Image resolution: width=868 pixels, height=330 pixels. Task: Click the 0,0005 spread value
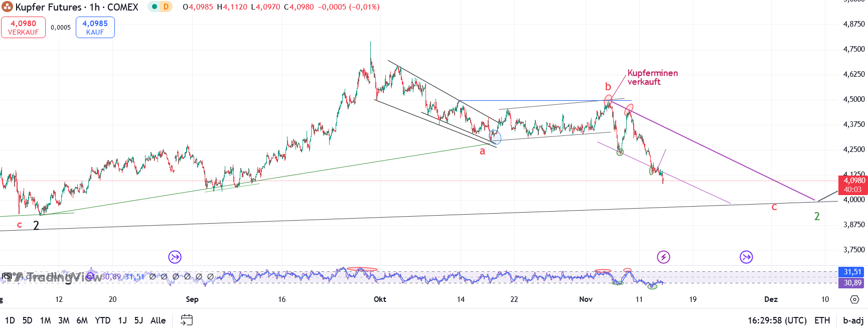click(x=61, y=28)
